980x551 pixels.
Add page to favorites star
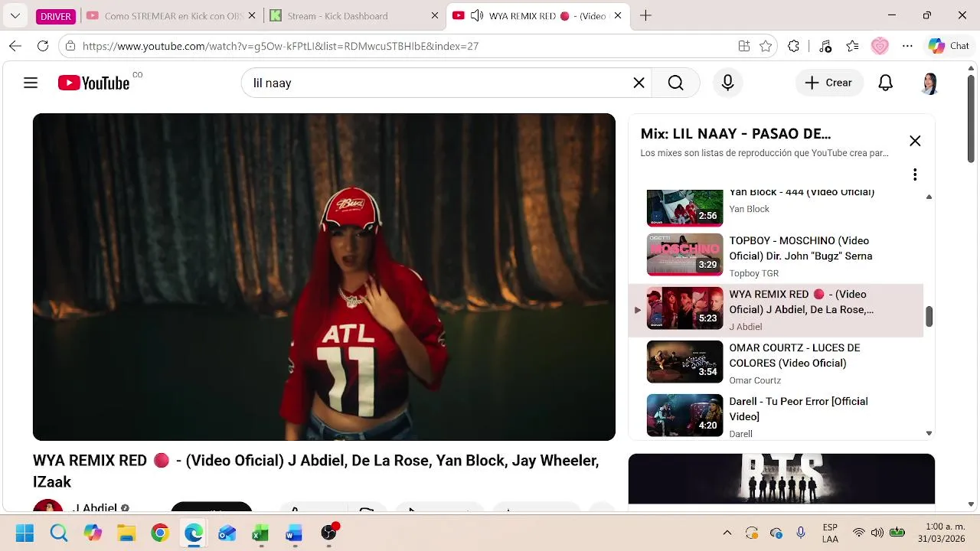pyautogui.click(x=766, y=46)
